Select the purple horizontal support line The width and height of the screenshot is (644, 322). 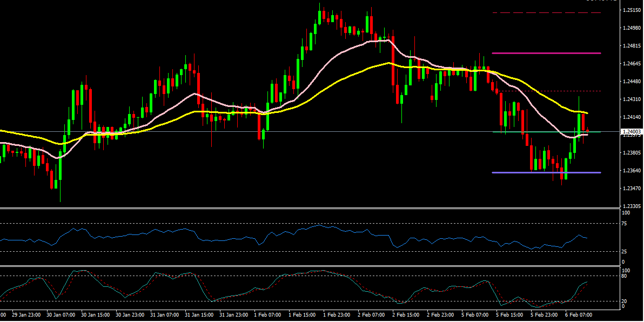coord(546,172)
